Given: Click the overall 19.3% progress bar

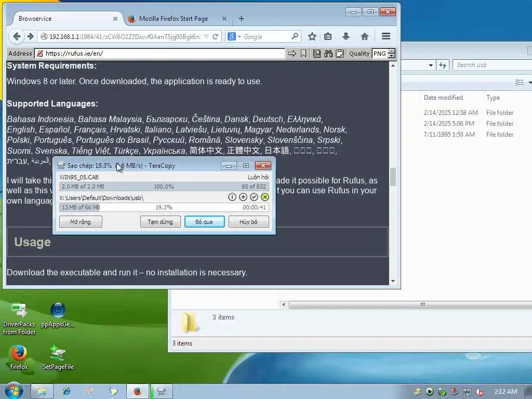Looking at the screenshot, I should tap(164, 207).
